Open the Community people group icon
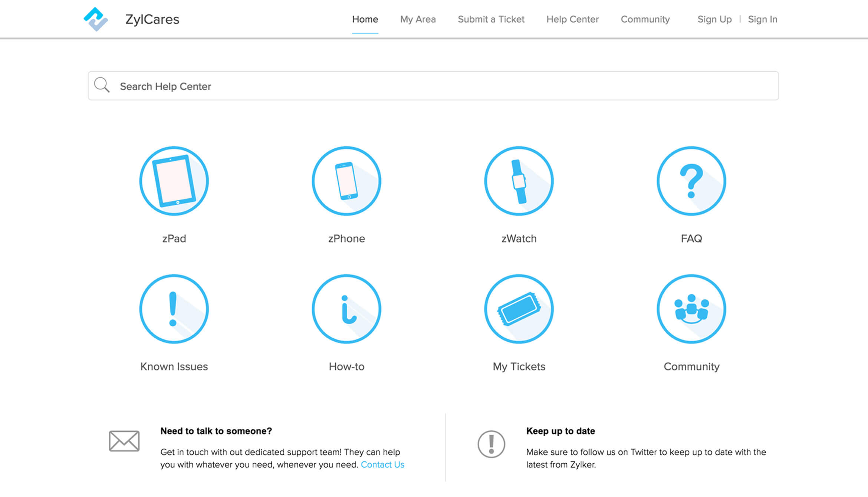The height and width of the screenshot is (497, 868). coord(691,309)
